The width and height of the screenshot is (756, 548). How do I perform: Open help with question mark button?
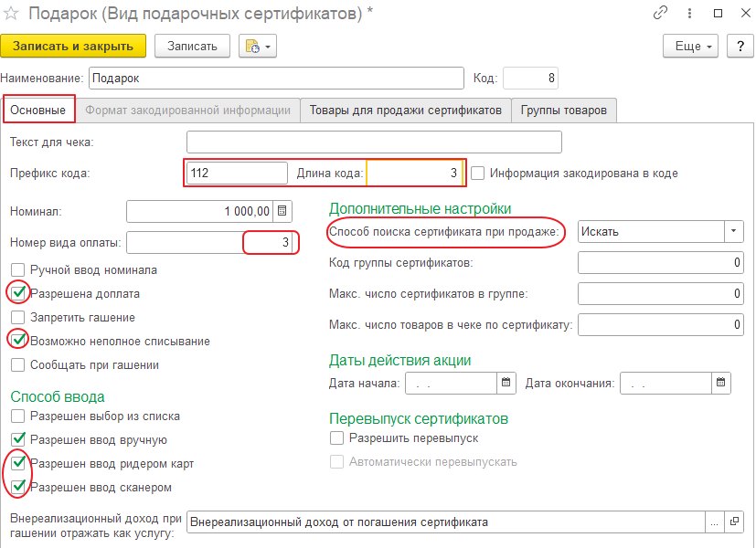click(x=740, y=47)
